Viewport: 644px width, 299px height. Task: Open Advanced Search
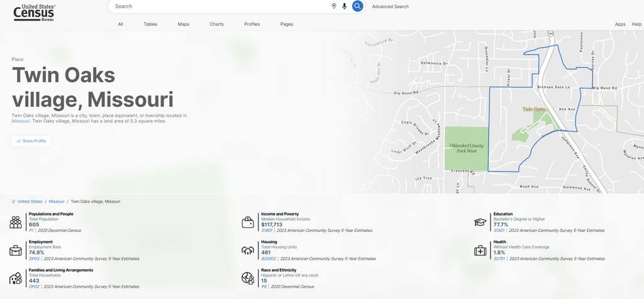coord(390,6)
